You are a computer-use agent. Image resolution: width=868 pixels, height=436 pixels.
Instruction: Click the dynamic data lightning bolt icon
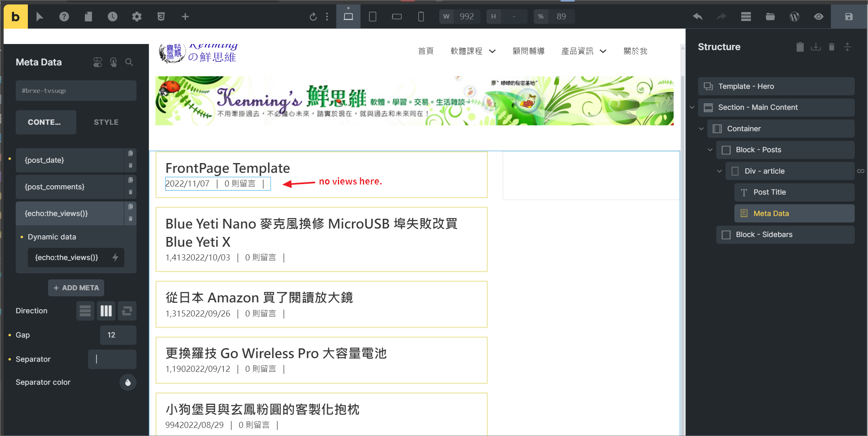pyautogui.click(x=115, y=258)
